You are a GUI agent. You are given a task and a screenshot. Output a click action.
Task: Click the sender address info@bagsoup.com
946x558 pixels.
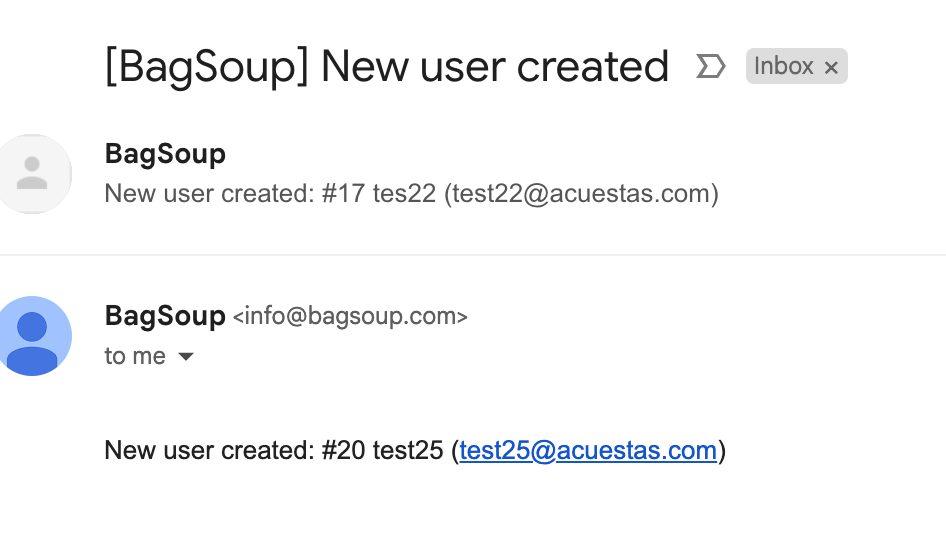(350, 317)
